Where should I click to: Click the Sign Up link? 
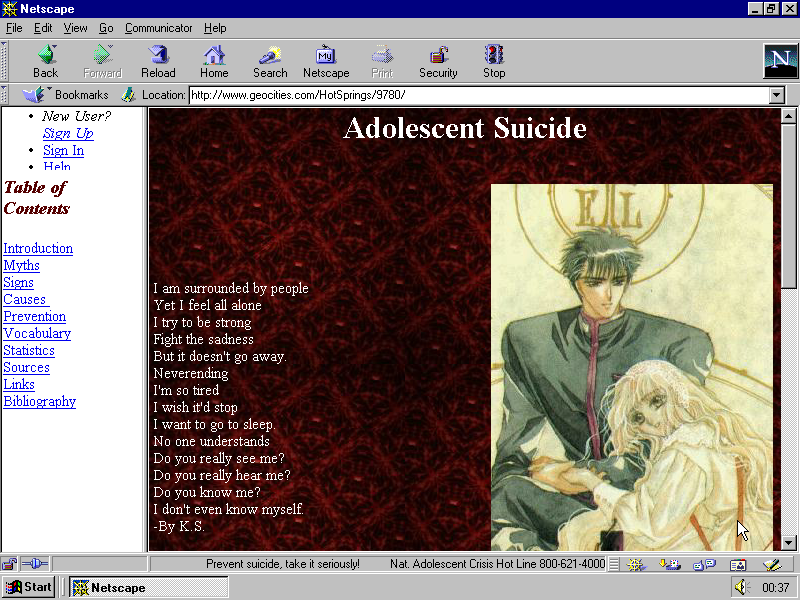coord(68,134)
